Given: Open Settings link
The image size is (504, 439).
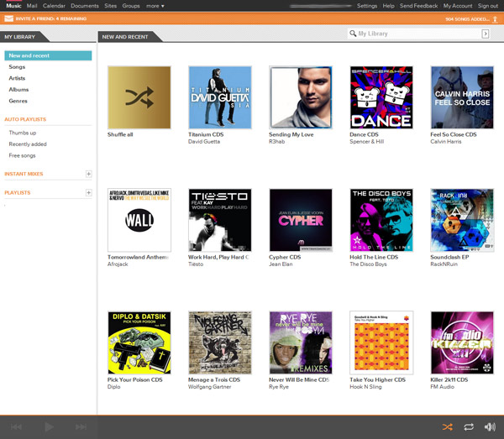Looking at the screenshot, I should point(367,6).
